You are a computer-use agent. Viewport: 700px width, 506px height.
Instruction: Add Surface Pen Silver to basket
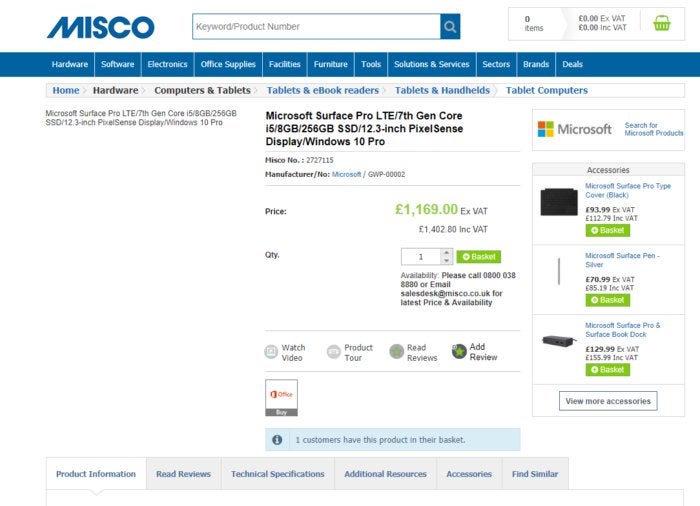tap(607, 300)
